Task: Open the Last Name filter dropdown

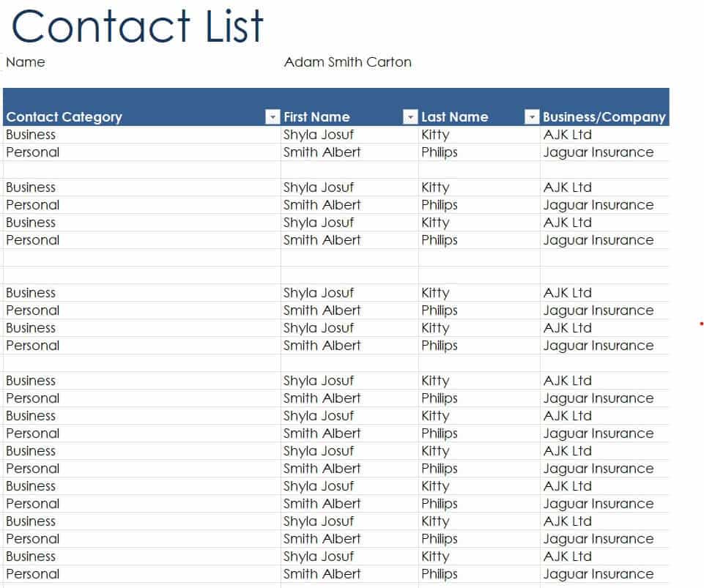Action: click(532, 117)
